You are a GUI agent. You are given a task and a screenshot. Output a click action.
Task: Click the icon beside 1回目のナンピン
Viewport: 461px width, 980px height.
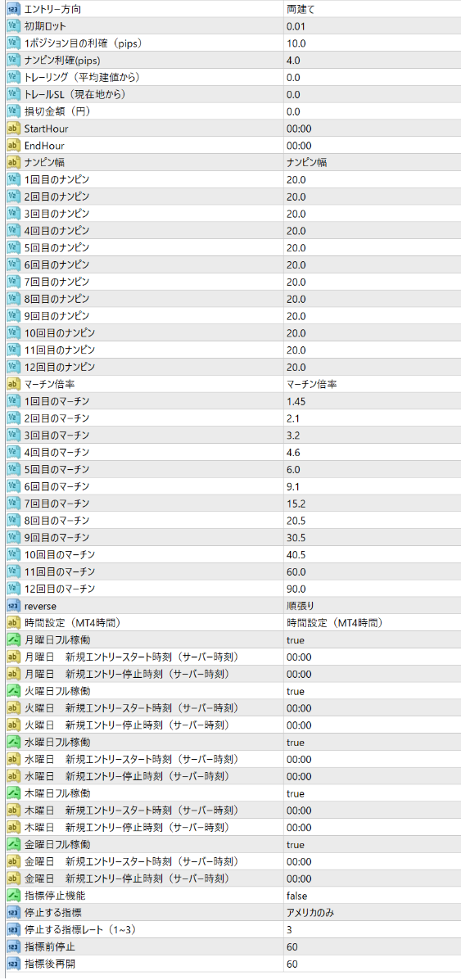point(14,180)
